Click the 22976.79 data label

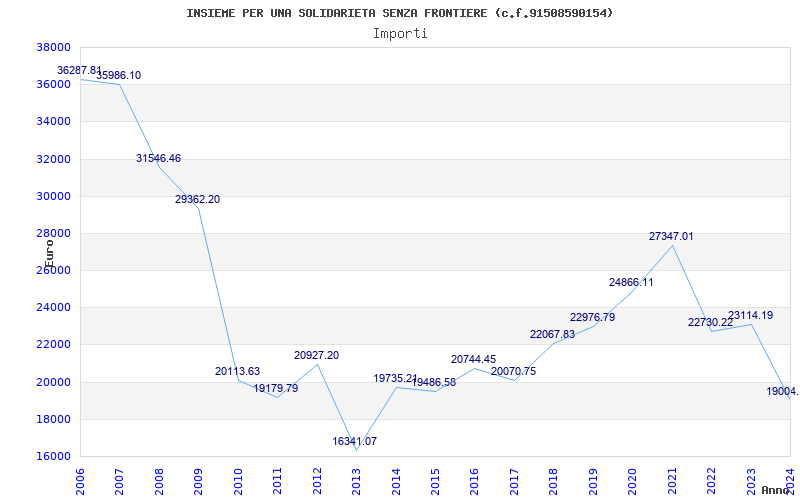(x=592, y=317)
